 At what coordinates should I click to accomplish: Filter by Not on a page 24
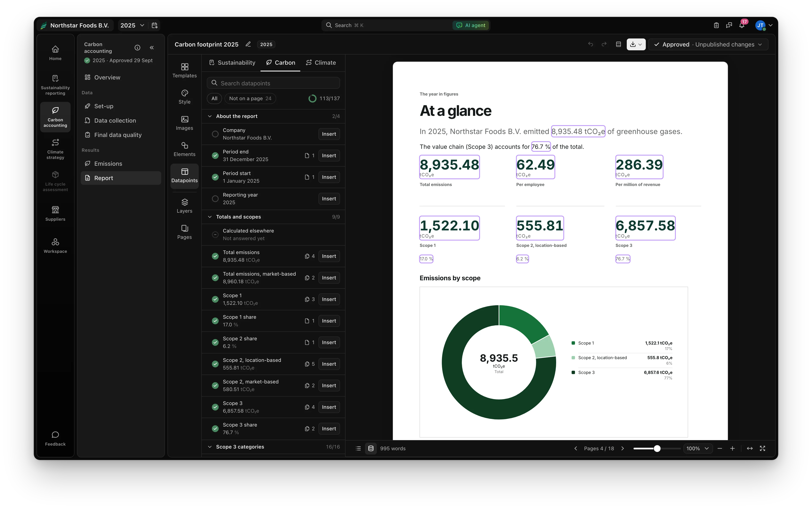coord(250,98)
